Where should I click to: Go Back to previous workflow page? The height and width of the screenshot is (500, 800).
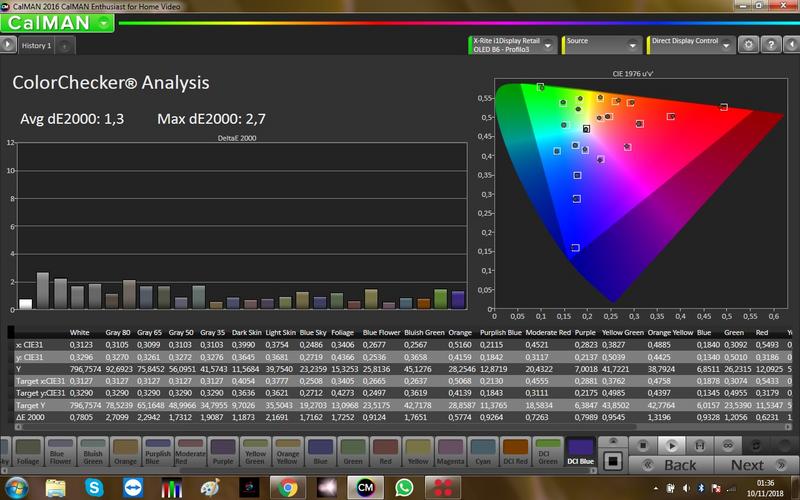(671, 465)
